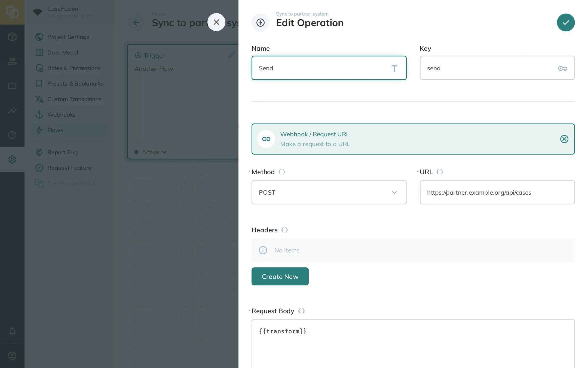This screenshot has height=368, width=588.
Task: Open the Settings gear module
Action: tap(12, 159)
